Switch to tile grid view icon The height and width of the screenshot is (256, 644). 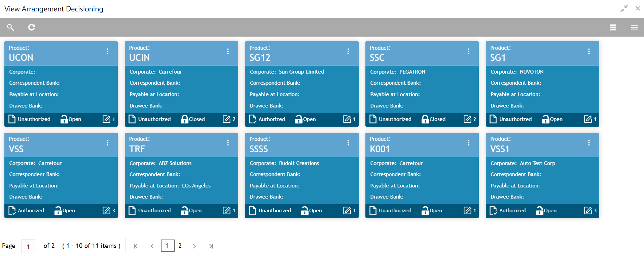613,27
